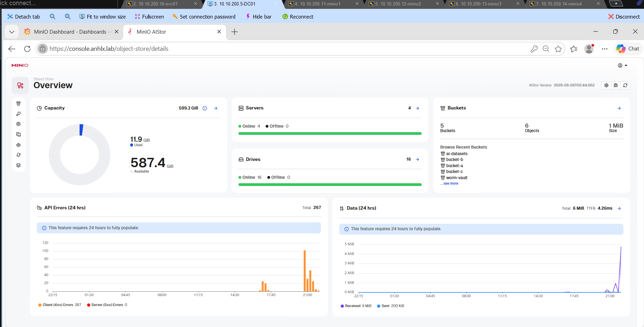Viewport: 644px width, 327px height.
Task: Click Detach tab in connection bar
Action: tap(23, 16)
